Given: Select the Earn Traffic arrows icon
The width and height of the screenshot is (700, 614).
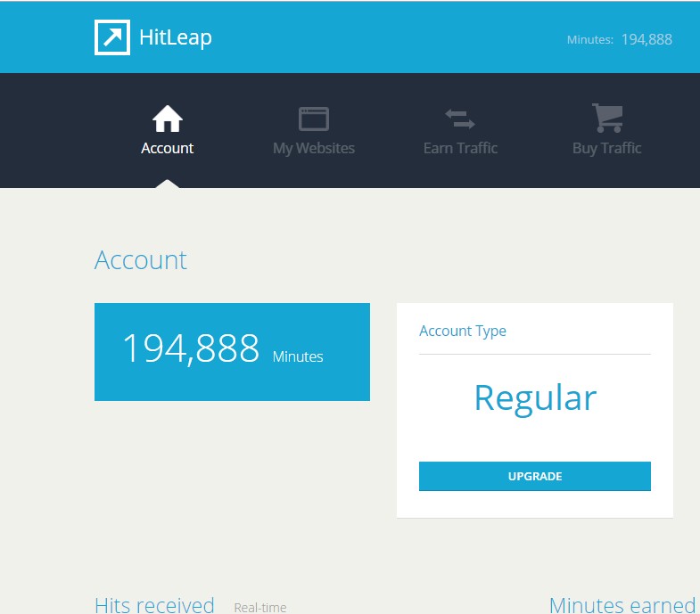Looking at the screenshot, I should 460,119.
